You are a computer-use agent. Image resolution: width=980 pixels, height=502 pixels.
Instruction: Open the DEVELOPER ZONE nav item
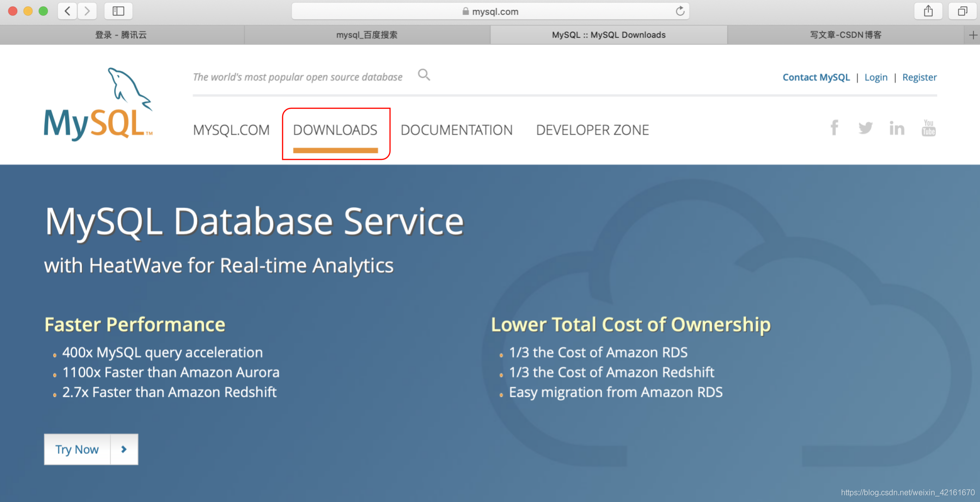click(x=592, y=130)
